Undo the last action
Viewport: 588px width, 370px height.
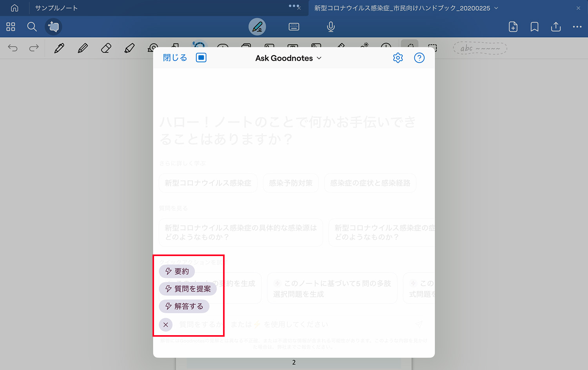click(x=13, y=48)
